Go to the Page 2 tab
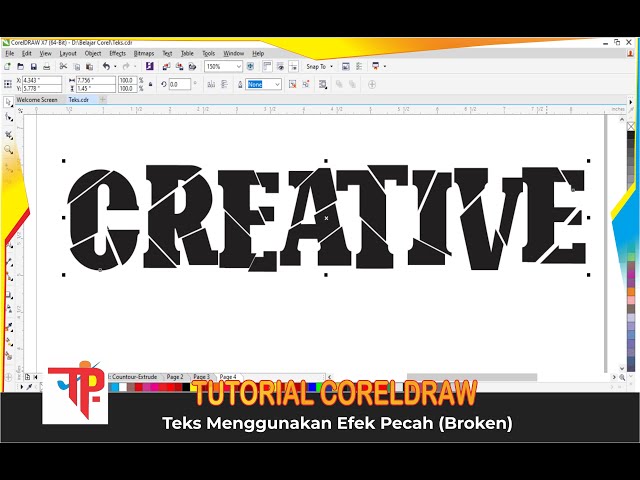This screenshot has height=480, width=640. [x=175, y=377]
